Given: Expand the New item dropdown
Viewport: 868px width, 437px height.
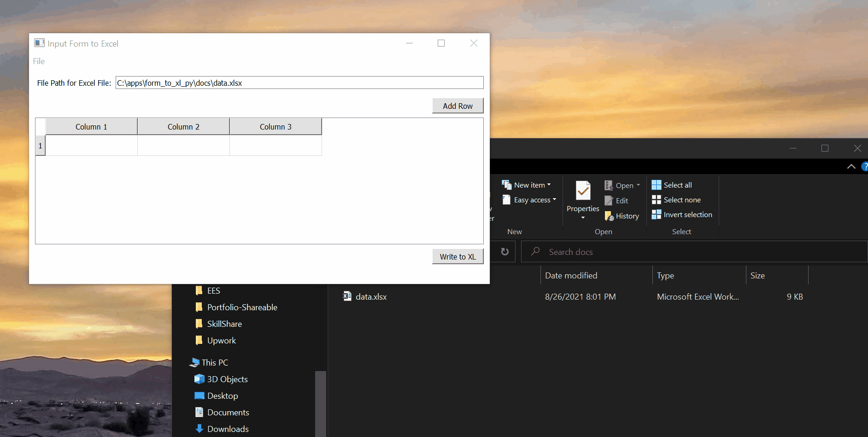Looking at the screenshot, I should click(549, 185).
